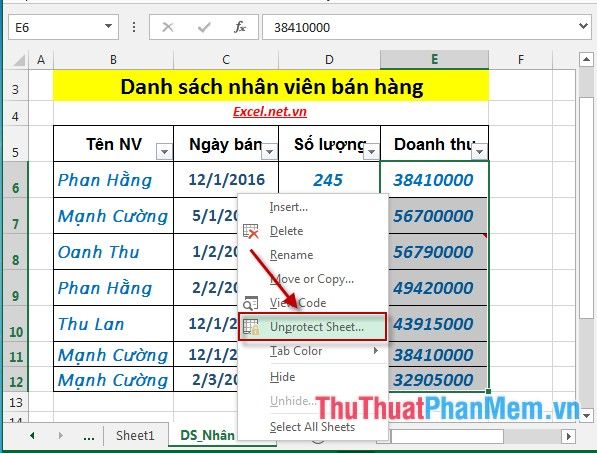This screenshot has width=597, height=453.
Task: Open the Ngày bán filter dropdown
Action: (270, 152)
